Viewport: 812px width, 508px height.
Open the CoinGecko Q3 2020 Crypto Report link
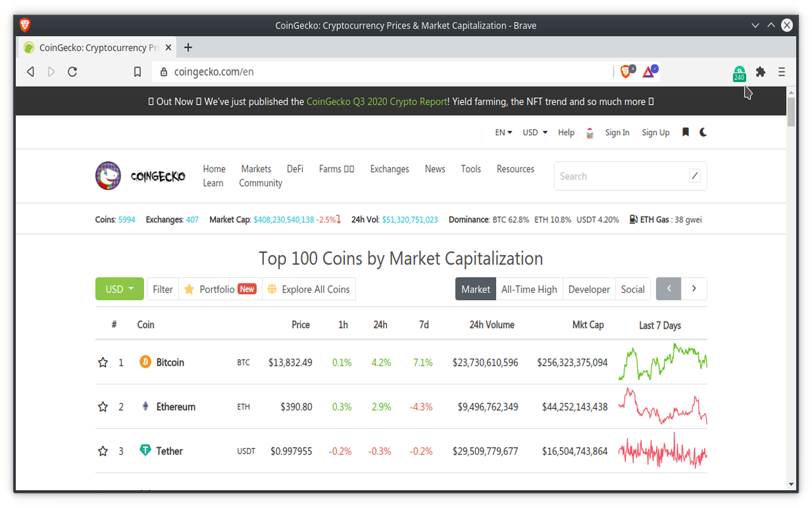[x=377, y=102]
